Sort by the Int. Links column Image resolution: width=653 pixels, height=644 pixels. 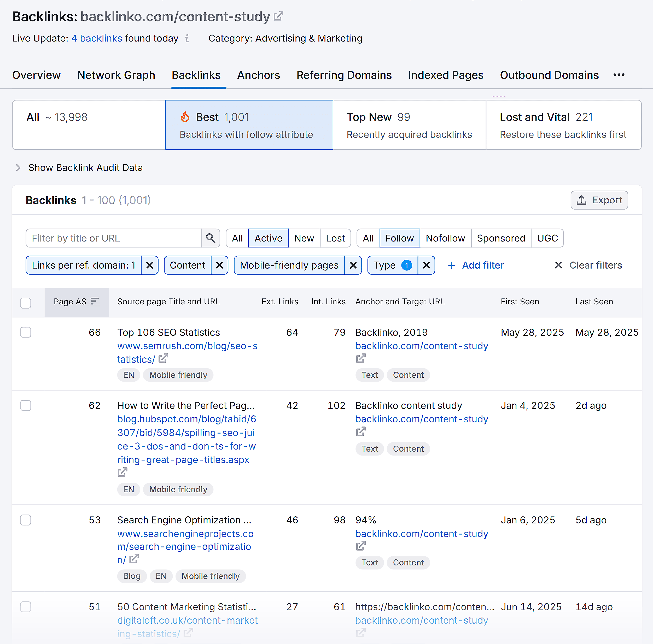[x=328, y=302]
